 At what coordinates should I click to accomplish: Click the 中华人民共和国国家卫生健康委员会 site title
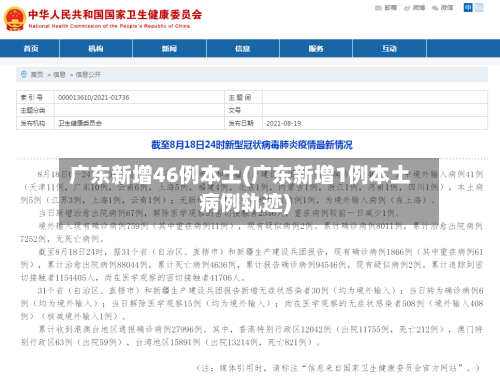[115, 15]
